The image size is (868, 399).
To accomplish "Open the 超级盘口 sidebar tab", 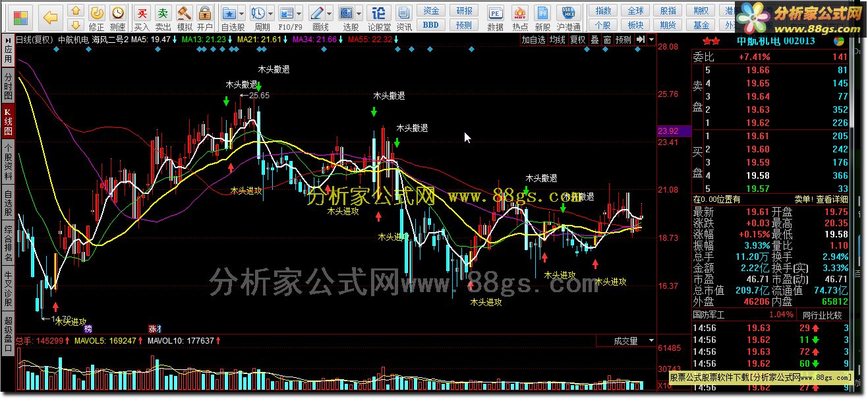I will coord(8,332).
